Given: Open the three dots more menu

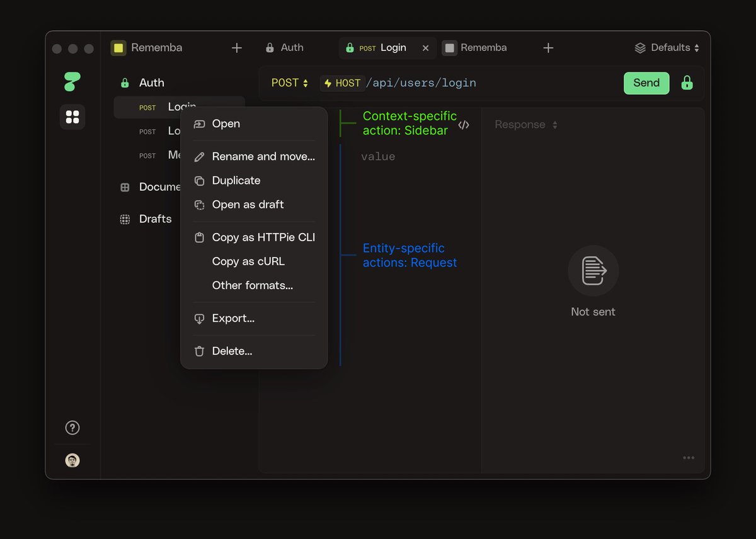Looking at the screenshot, I should (689, 458).
